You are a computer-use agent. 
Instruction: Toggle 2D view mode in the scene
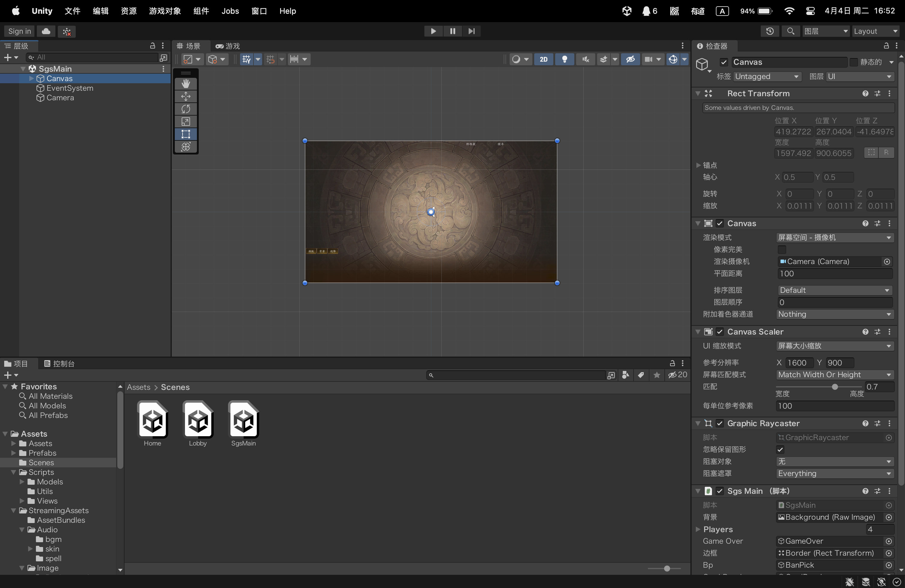[543, 59]
